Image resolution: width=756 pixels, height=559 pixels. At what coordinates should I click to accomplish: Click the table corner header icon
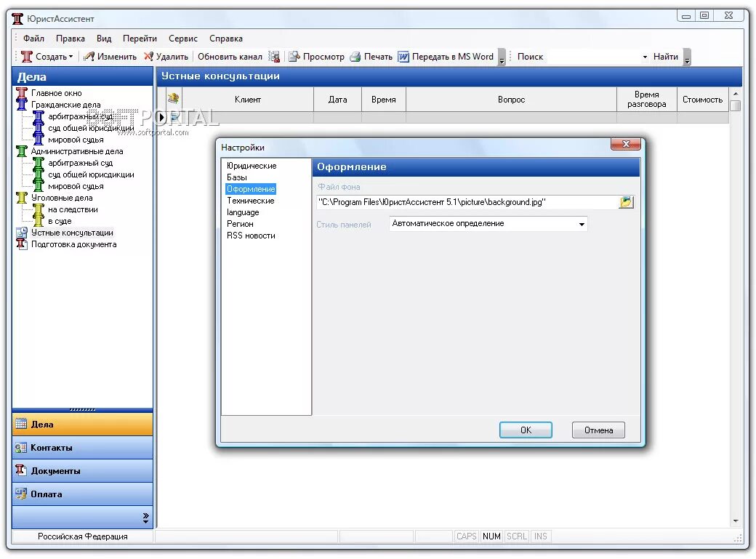coord(173,99)
